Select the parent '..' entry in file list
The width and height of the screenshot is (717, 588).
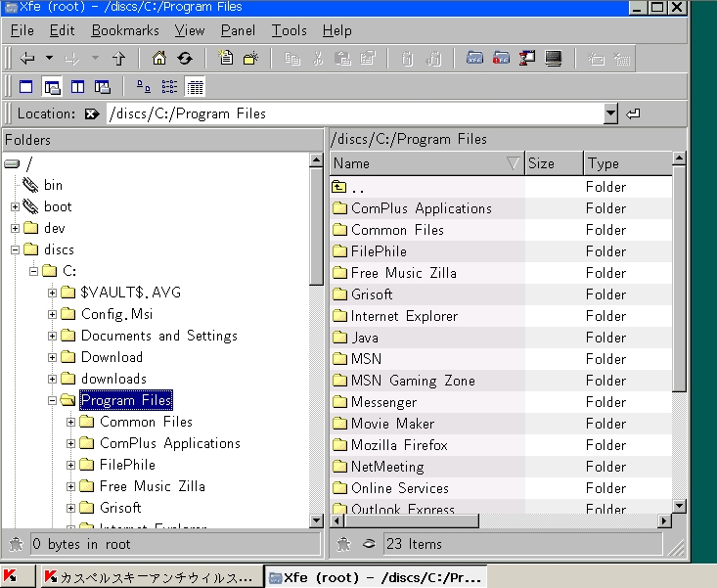501,187
